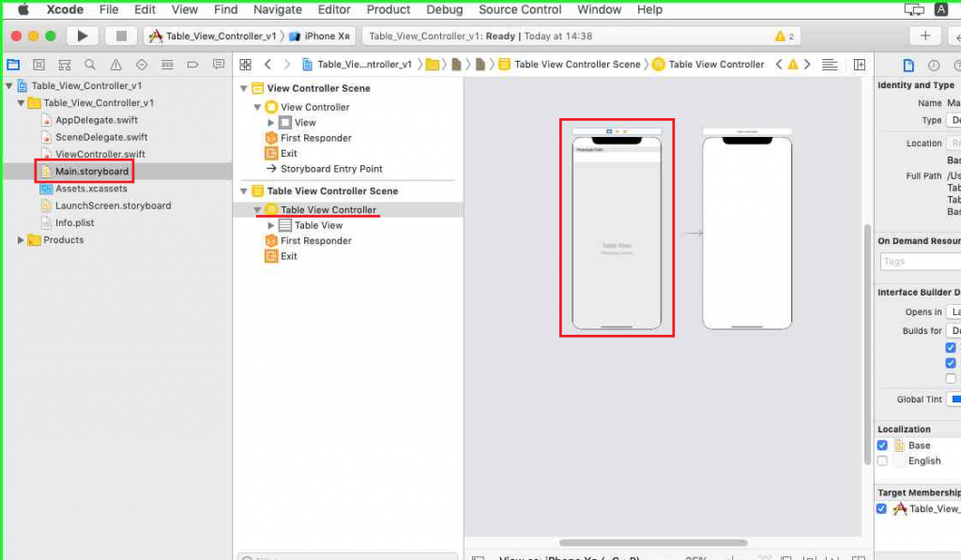Collapse the Table View Controller outline item
961x560 pixels.
[x=257, y=209]
